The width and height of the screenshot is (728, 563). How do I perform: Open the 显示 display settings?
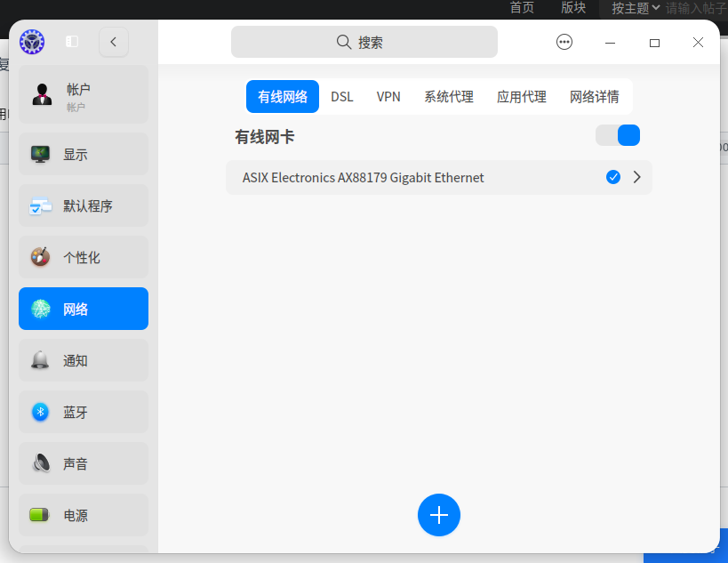pos(84,154)
